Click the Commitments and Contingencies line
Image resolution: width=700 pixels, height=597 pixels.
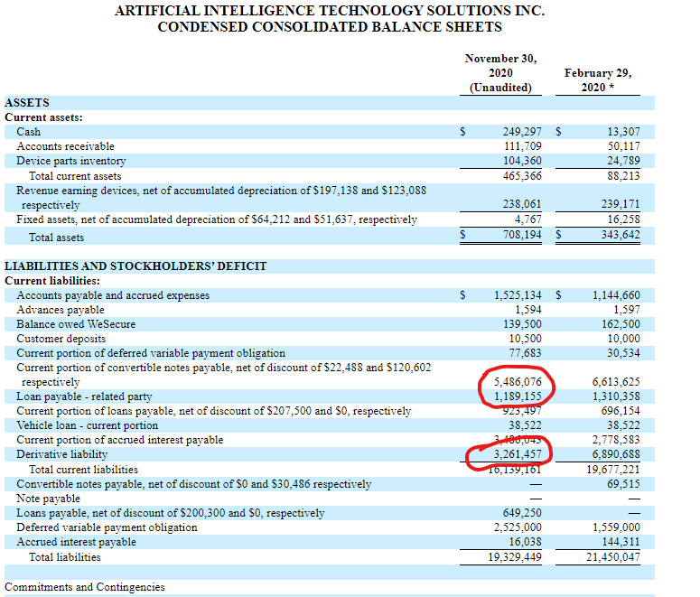84,587
